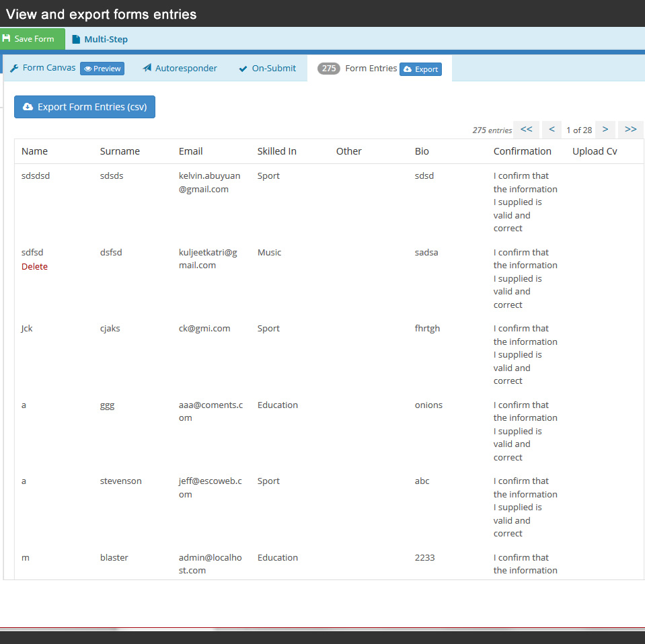Click the paper plane Autoresponder icon
Screen dimensions: 645x644
tap(147, 68)
